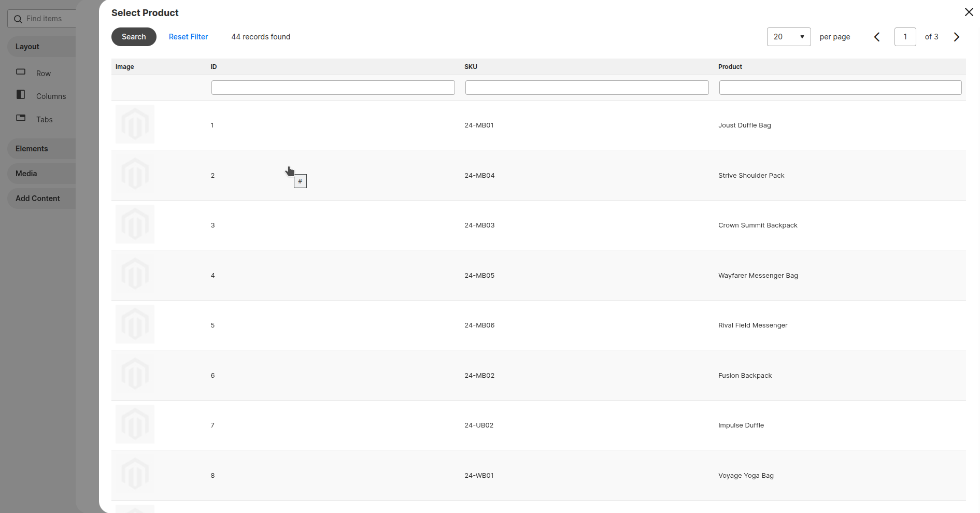Image resolution: width=980 pixels, height=513 pixels.
Task: Click the Reset Filter link
Action: (x=188, y=37)
